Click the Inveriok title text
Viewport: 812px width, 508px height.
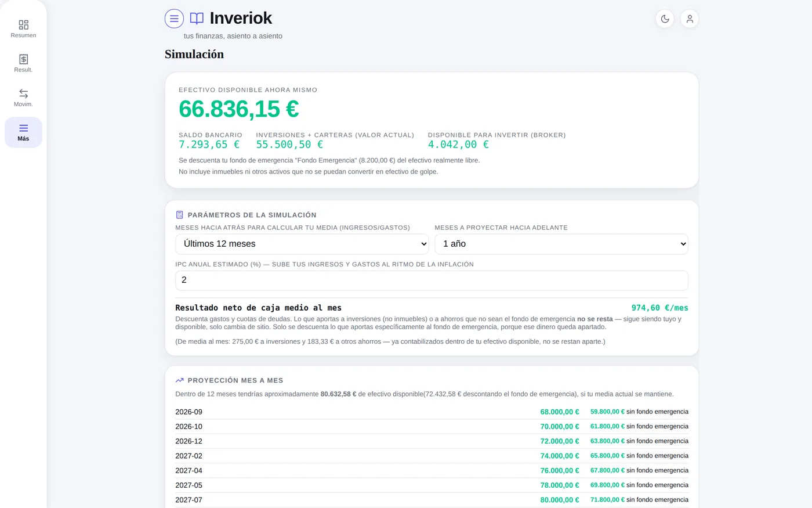pos(241,18)
